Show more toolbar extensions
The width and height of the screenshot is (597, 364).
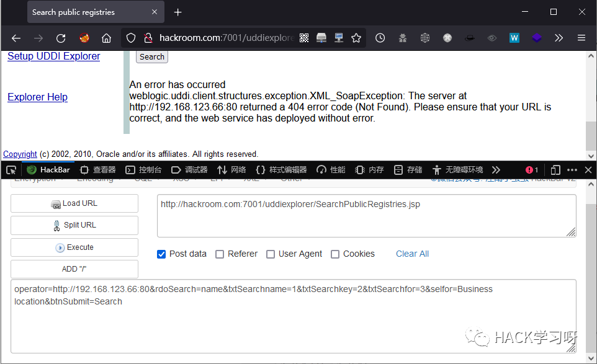559,38
